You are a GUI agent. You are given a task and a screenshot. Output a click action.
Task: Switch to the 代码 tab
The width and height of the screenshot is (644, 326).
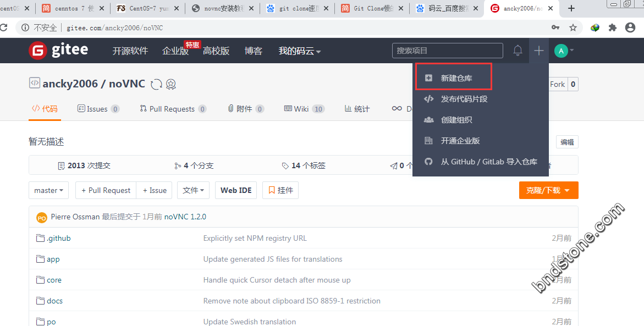[x=45, y=109]
